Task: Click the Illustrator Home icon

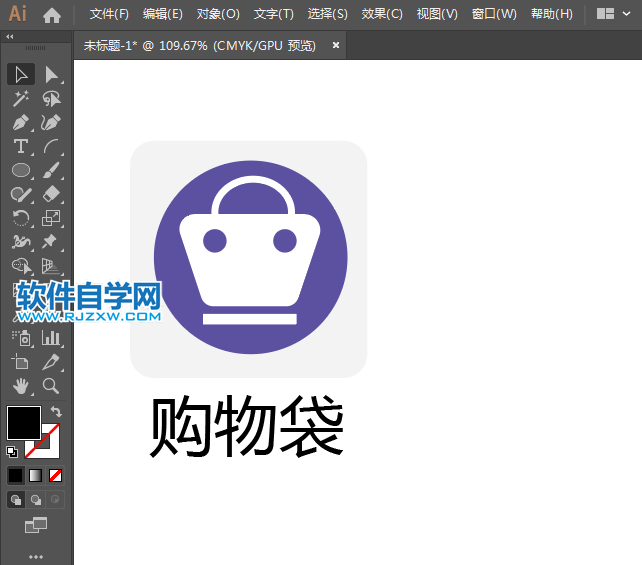Action: pyautogui.click(x=52, y=15)
